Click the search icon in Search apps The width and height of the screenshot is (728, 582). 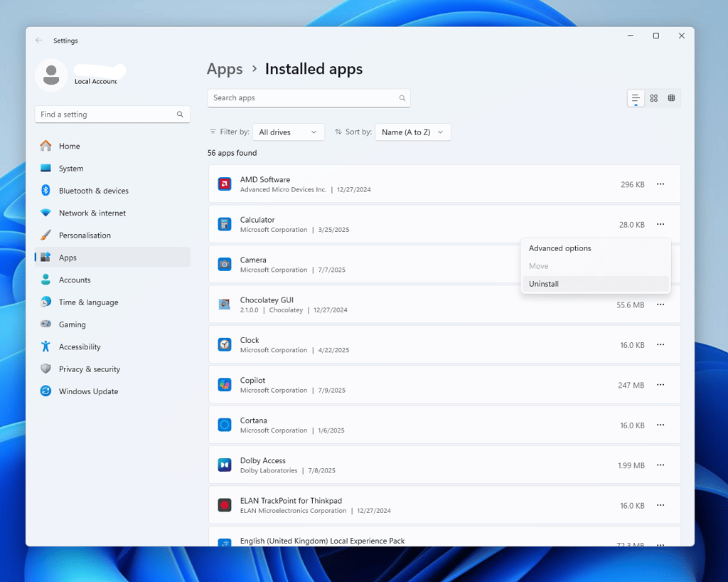402,98
